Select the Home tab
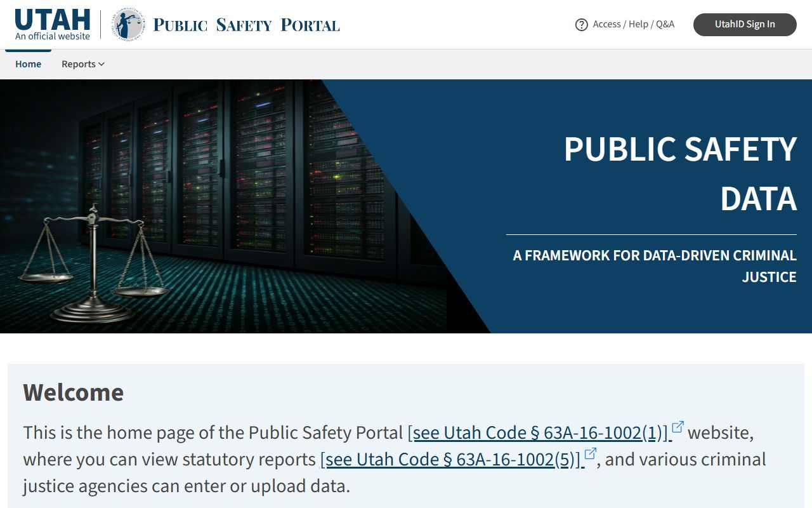This screenshot has height=508, width=812. click(28, 64)
